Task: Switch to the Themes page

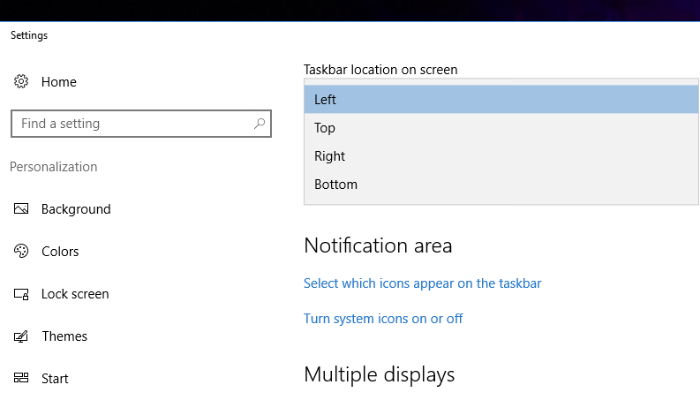Action: (64, 336)
